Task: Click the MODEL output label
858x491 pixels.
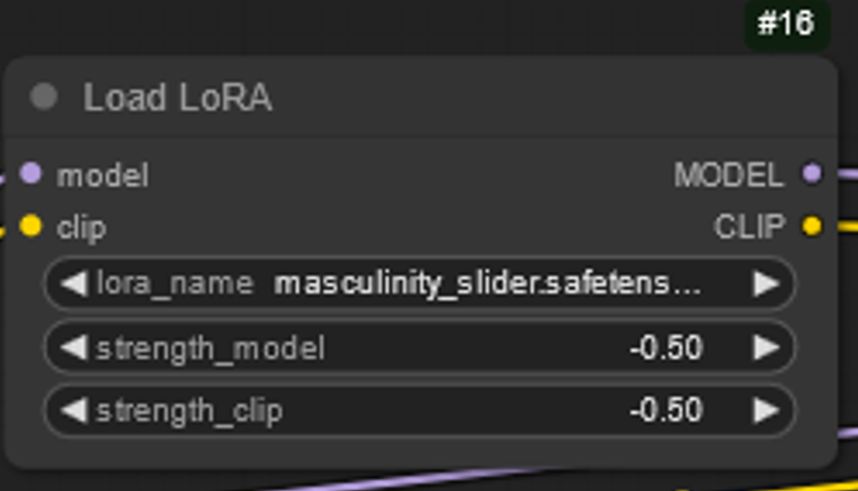Action: coord(729,175)
